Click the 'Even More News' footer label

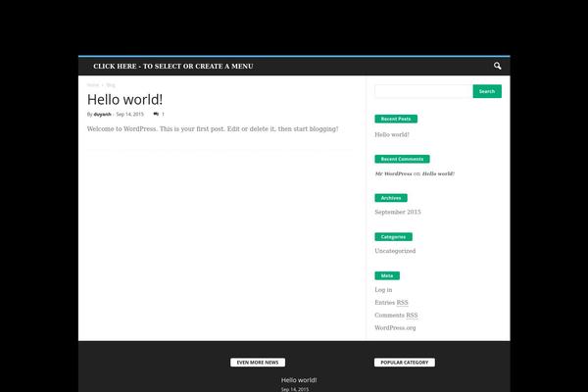pos(258,363)
